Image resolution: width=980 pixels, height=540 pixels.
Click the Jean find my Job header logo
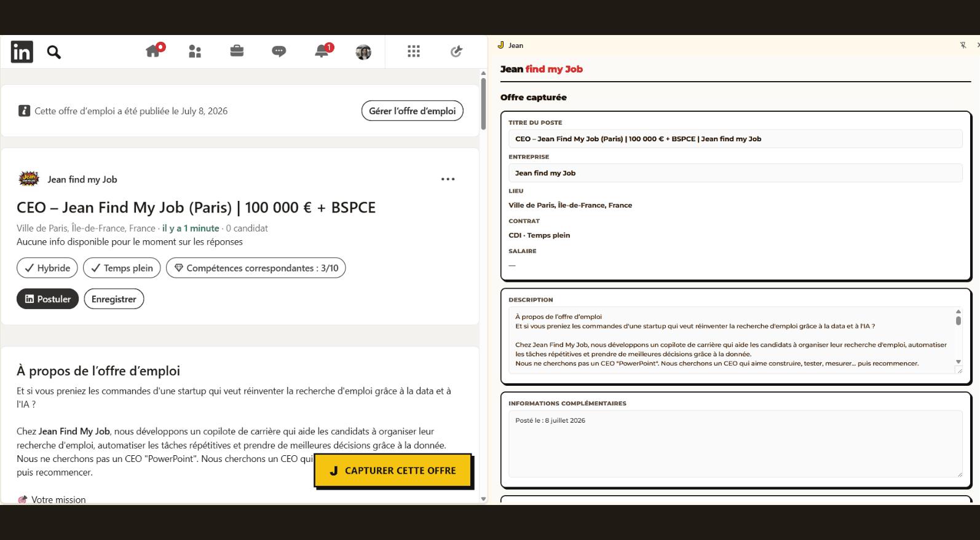pyautogui.click(x=541, y=69)
